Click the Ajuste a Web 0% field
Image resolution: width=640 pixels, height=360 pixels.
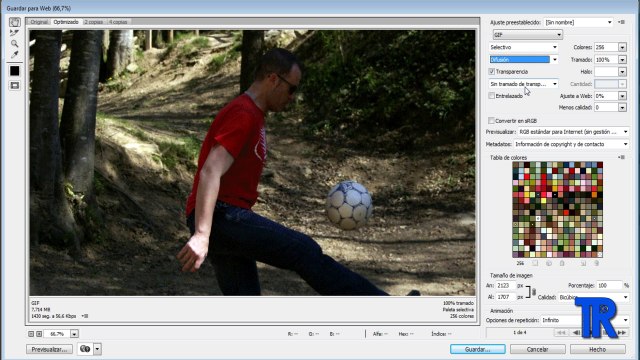point(606,96)
